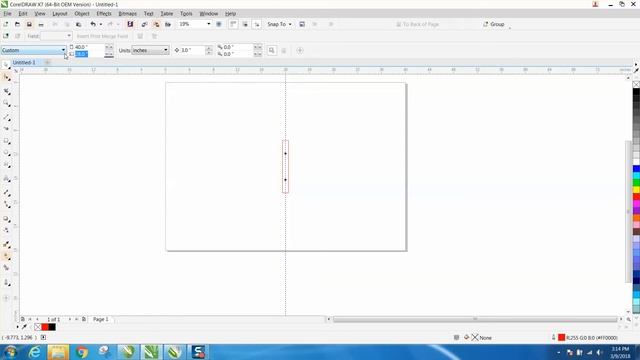Click the Publish to PDF icon

(168, 24)
